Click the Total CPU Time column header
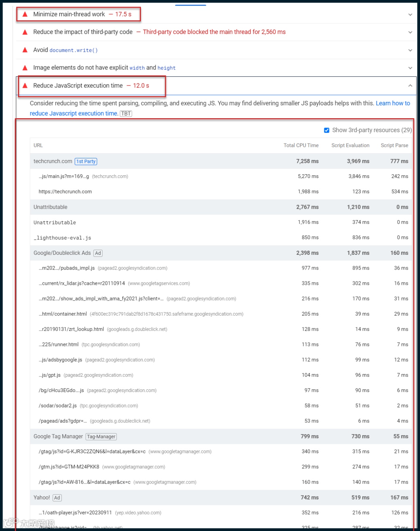 click(x=301, y=146)
